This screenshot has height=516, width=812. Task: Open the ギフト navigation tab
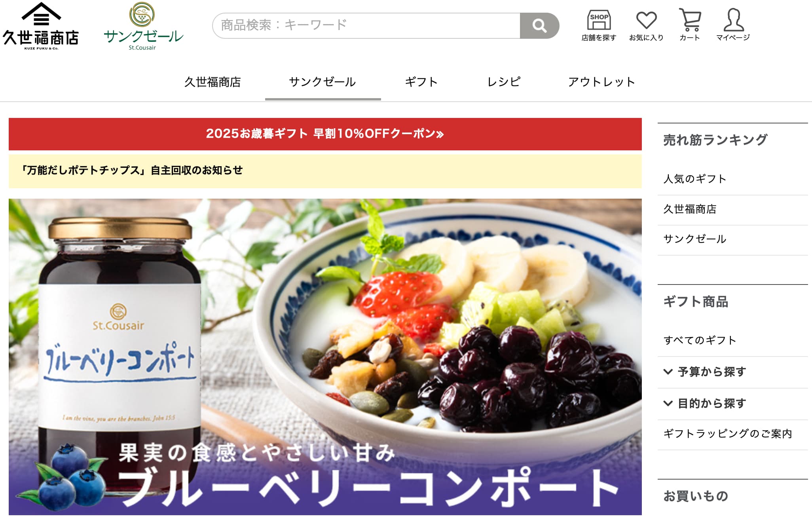(421, 82)
